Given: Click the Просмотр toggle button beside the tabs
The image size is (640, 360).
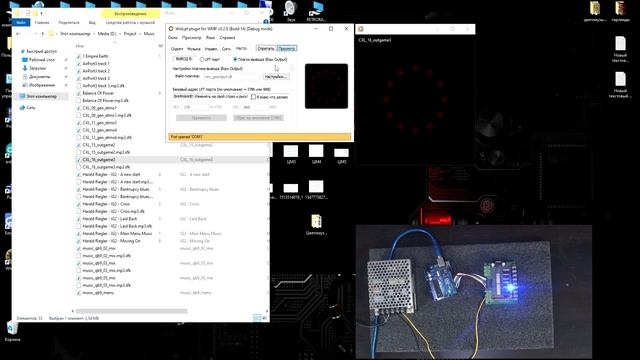Looking at the screenshot, I should click(287, 48).
